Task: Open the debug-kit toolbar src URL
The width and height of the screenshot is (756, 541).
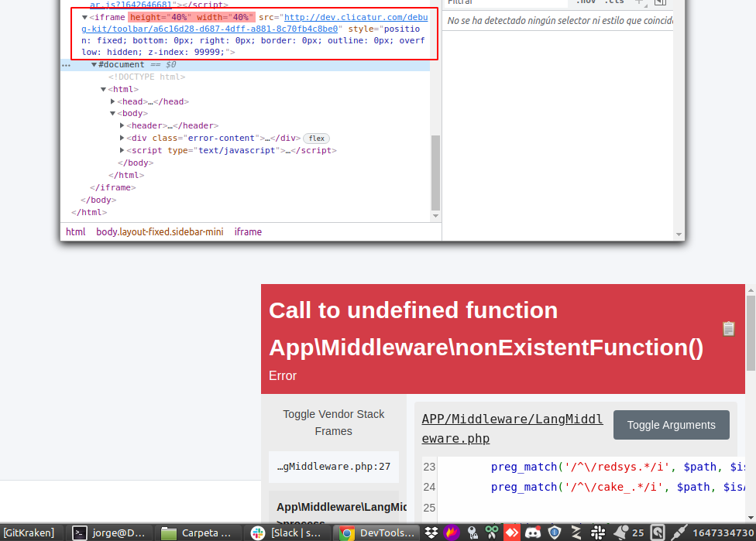Action: coord(255,23)
